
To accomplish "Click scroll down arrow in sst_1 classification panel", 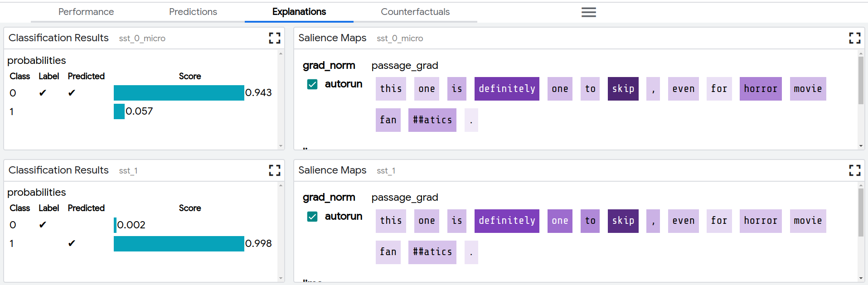I will pyautogui.click(x=281, y=278).
